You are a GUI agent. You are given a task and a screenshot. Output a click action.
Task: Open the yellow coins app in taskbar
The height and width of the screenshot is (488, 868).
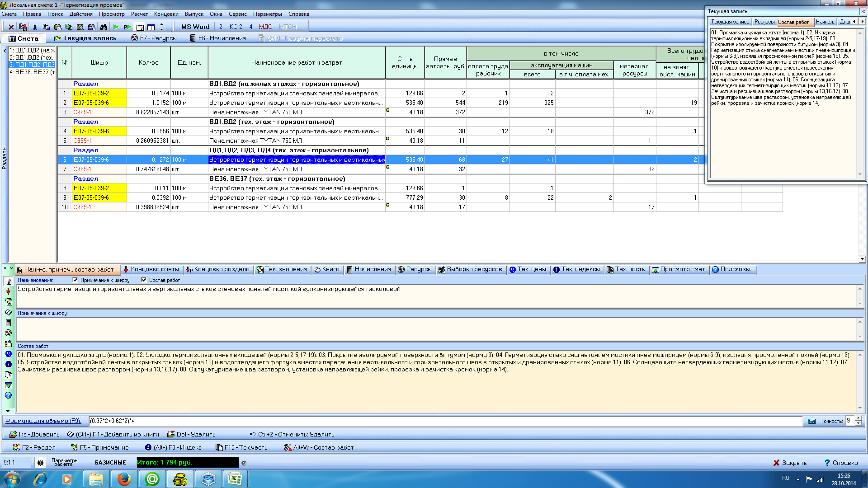pos(180,479)
